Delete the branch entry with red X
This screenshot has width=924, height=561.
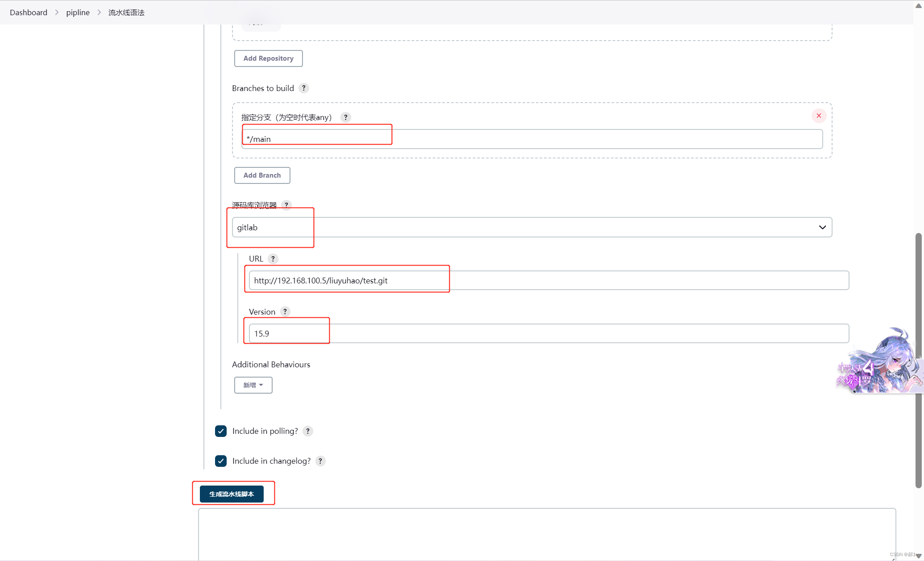click(819, 116)
